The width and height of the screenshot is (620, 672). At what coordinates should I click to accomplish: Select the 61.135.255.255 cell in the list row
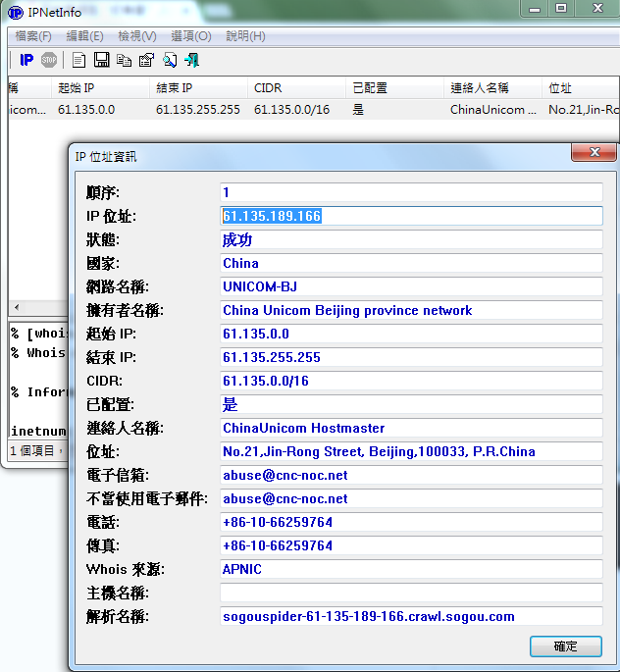[198, 110]
